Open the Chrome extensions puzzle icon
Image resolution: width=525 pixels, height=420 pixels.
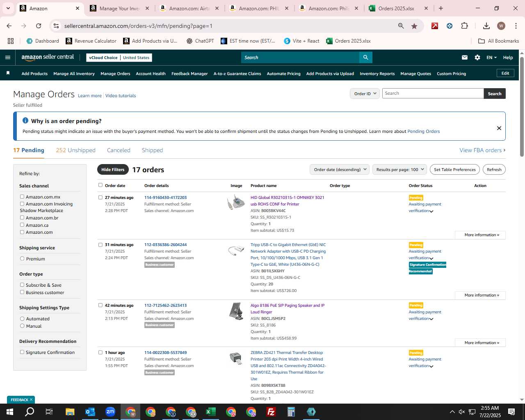(464, 26)
